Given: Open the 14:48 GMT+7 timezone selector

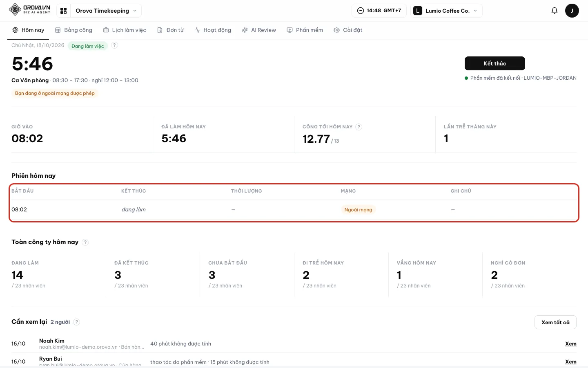Looking at the screenshot, I should pyautogui.click(x=379, y=11).
